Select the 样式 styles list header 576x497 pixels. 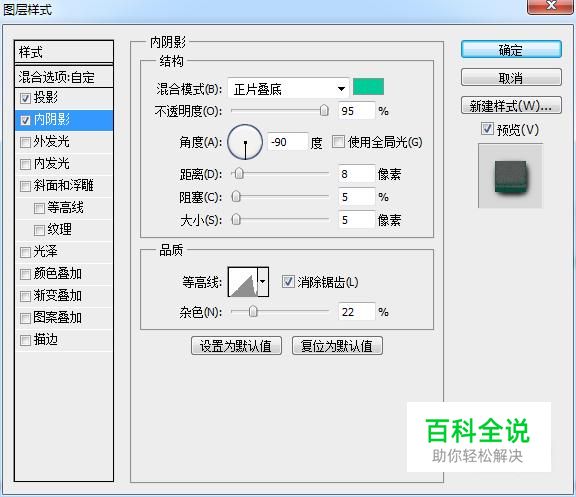(64, 52)
